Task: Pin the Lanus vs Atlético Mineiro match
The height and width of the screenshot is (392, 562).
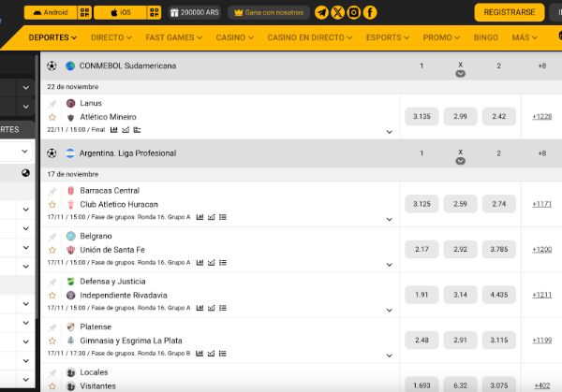Action: pos(52,103)
